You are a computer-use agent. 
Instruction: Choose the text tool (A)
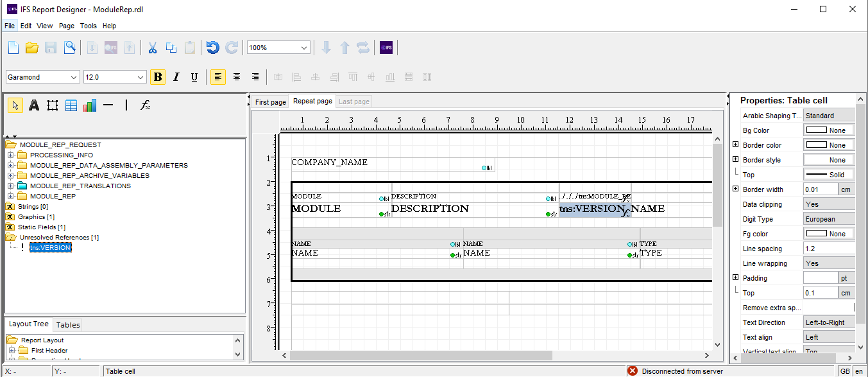34,105
